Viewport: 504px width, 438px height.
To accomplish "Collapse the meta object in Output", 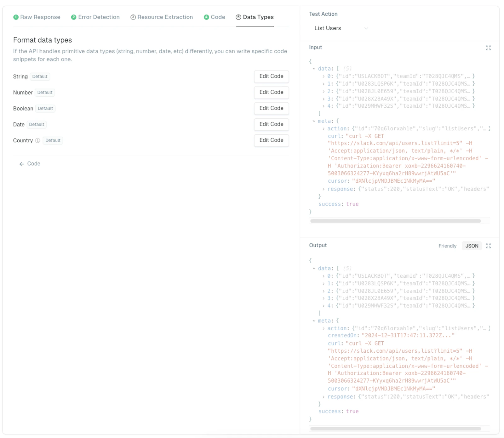I will click(x=314, y=321).
